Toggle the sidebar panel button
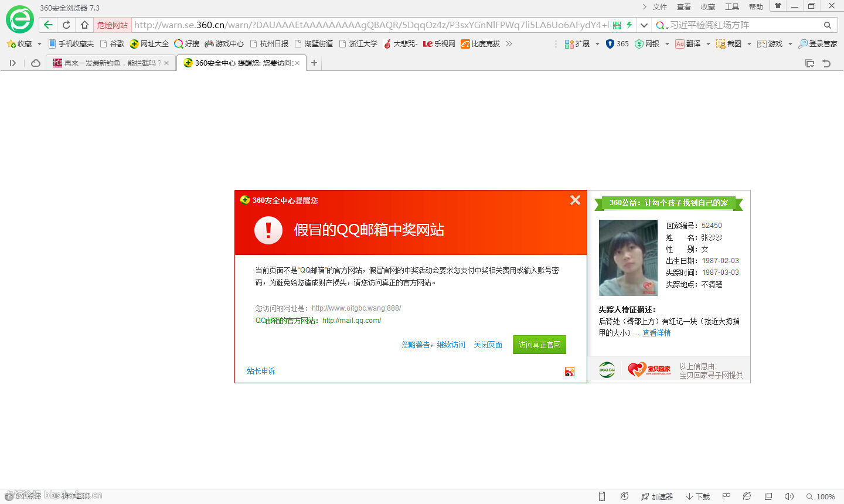The height and width of the screenshot is (504, 844). click(12, 63)
